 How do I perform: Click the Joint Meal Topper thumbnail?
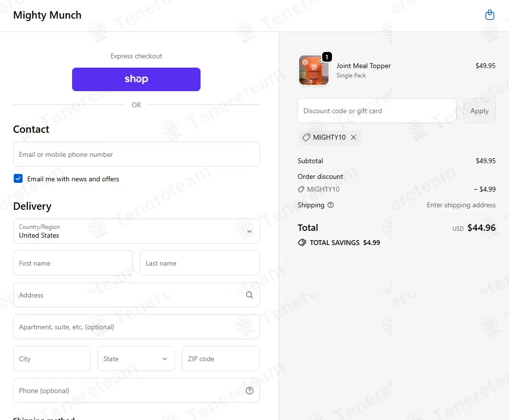coord(314,71)
